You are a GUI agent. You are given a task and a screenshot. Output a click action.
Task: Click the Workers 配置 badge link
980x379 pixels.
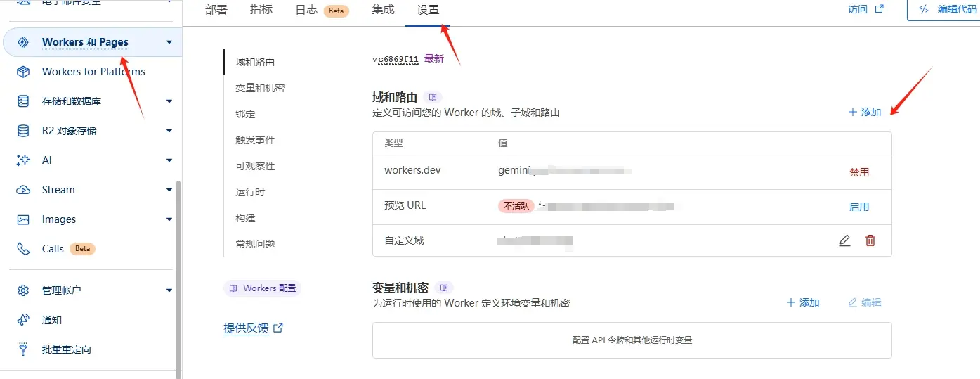[262, 288]
